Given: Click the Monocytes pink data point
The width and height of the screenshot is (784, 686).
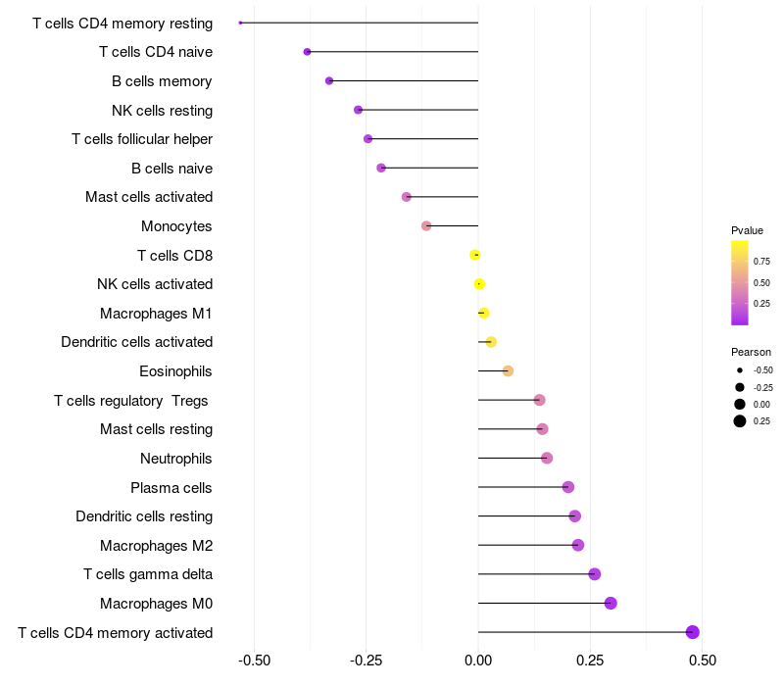Looking at the screenshot, I should tap(426, 226).
